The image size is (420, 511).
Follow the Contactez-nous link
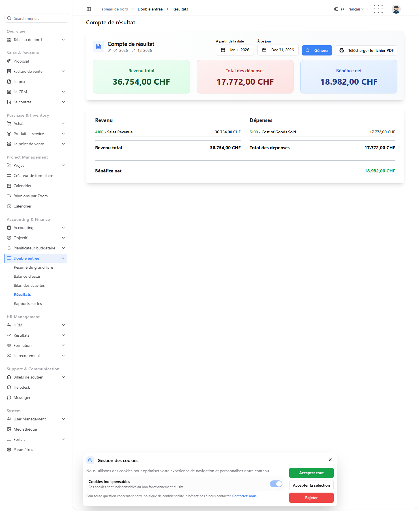[x=244, y=496]
